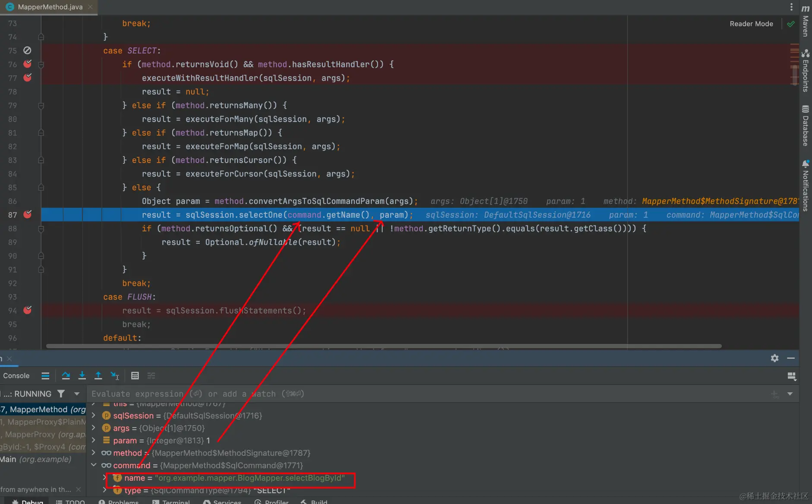Open the Endpoints tool window
The width and height of the screenshot is (812, 504).
pos(806,71)
